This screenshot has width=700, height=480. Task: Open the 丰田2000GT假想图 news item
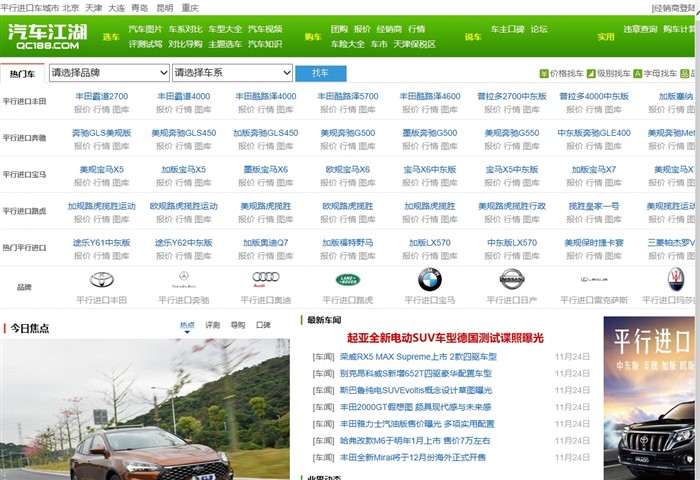click(415, 407)
